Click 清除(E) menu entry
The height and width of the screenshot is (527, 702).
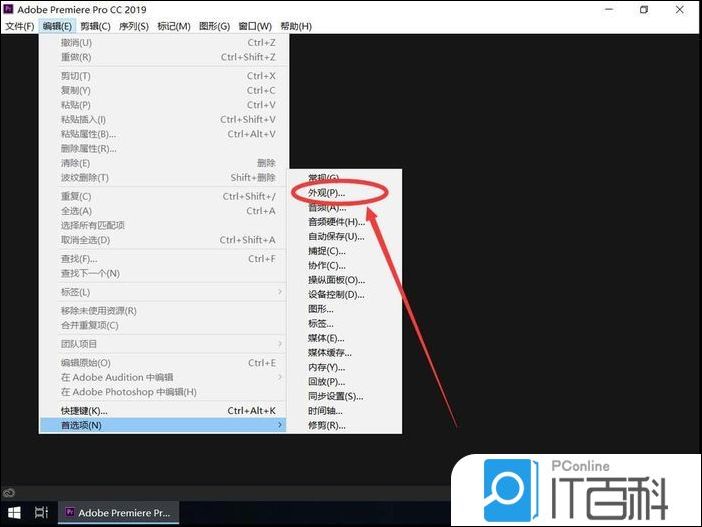click(163, 163)
